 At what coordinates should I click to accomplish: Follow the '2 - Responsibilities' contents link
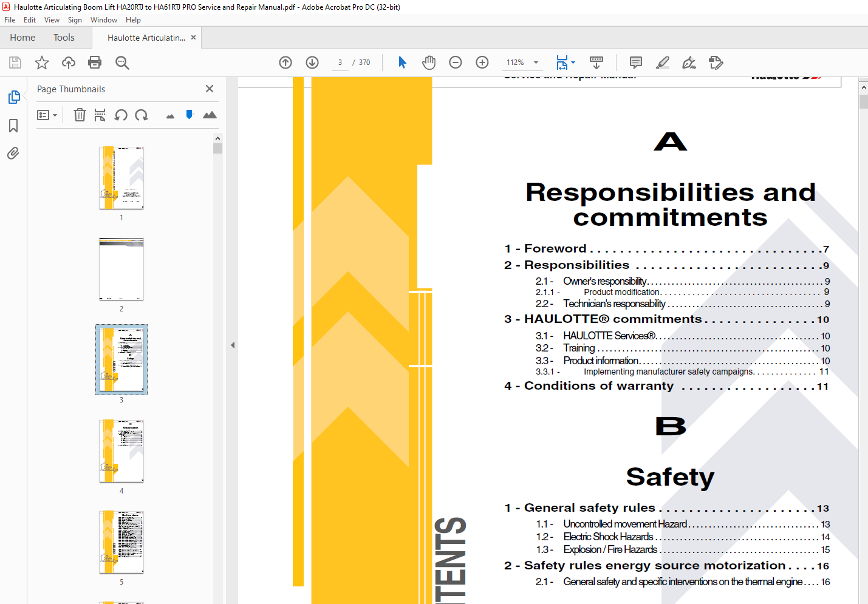(x=666, y=265)
